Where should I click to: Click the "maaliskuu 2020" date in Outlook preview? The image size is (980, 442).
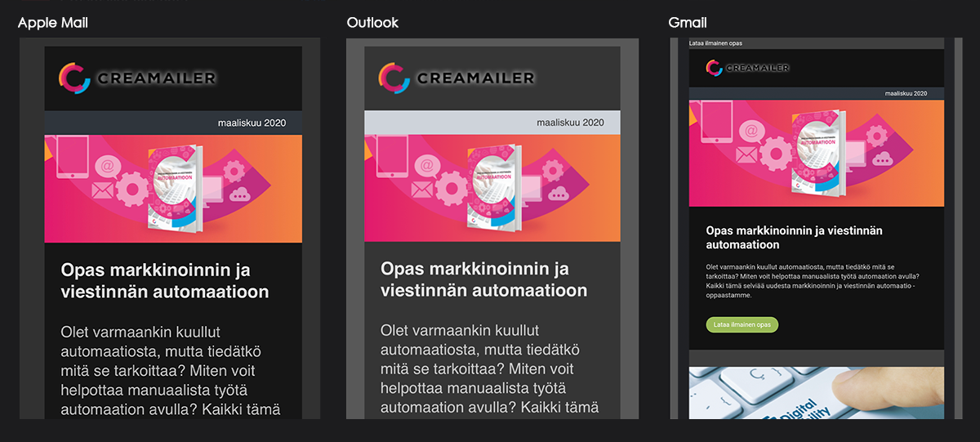point(570,123)
